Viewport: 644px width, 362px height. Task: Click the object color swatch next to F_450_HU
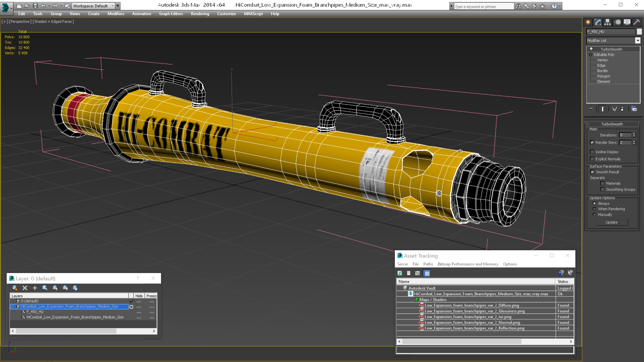point(639,32)
